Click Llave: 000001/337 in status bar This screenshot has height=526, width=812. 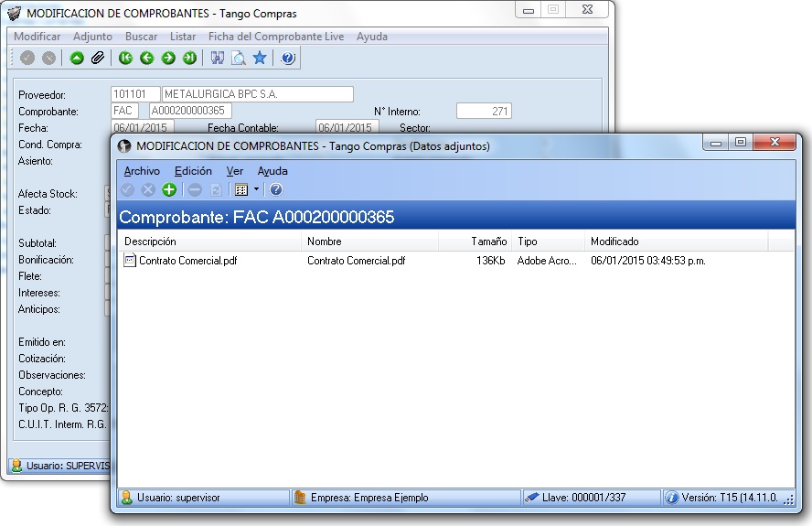[583, 498]
